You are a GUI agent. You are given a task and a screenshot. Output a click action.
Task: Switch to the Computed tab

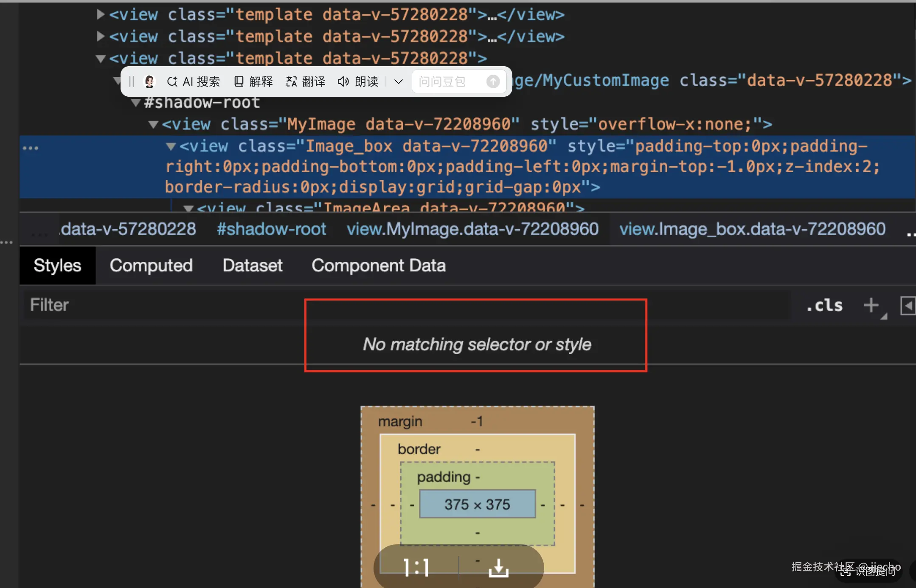[151, 266]
